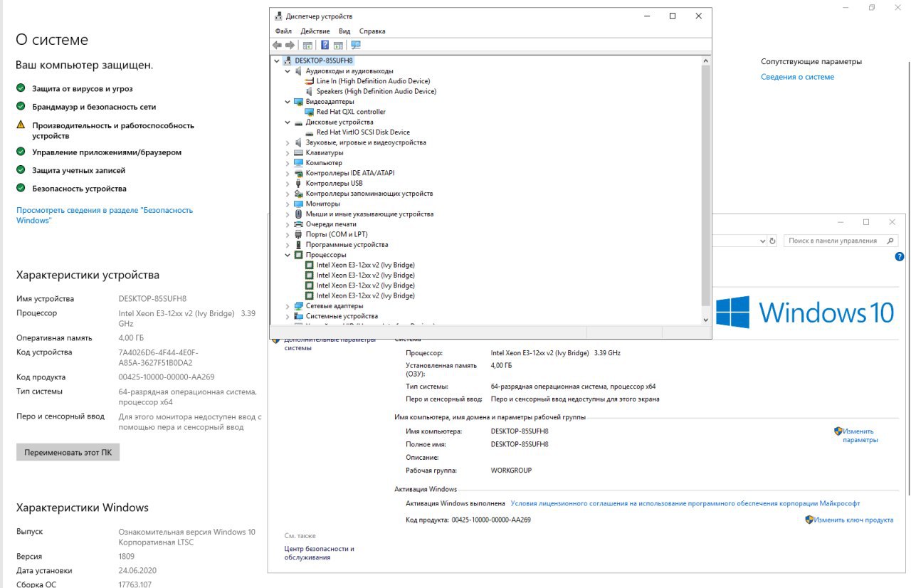911x588 pixels.
Task: Click green check beside Безопасность устройства
Action: point(21,189)
